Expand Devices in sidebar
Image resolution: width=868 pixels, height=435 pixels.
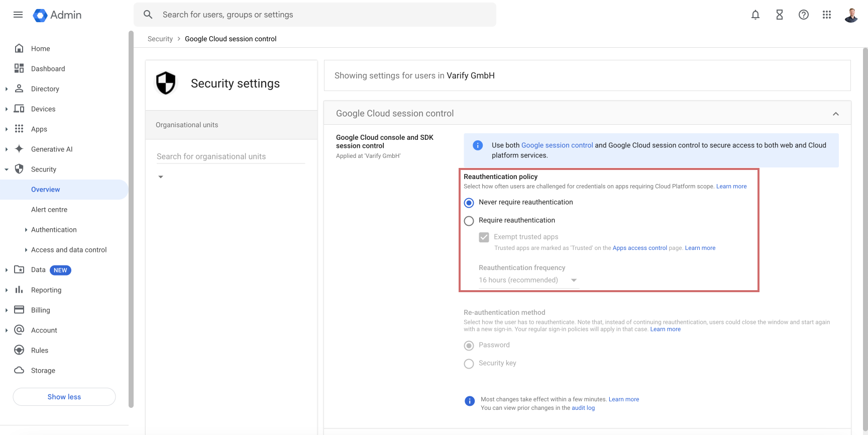tap(7, 109)
